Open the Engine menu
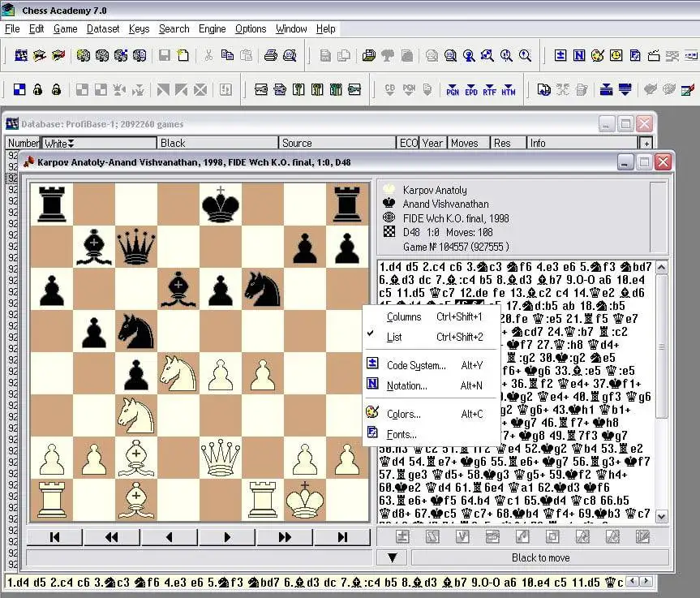Screen dimensions: 700x598 click(212, 28)
